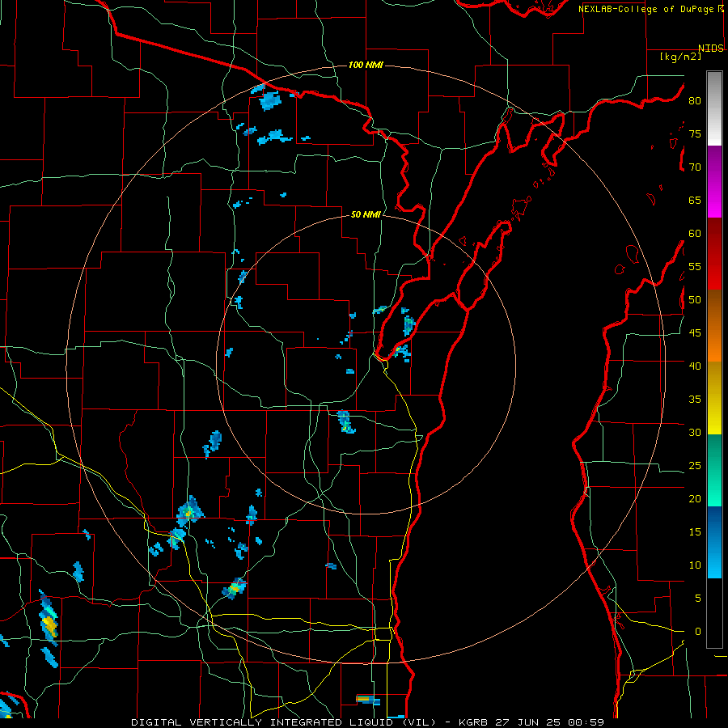Click the legend value 15
The width and height of the screenshot is (728, 728).
tap(695, 532)
